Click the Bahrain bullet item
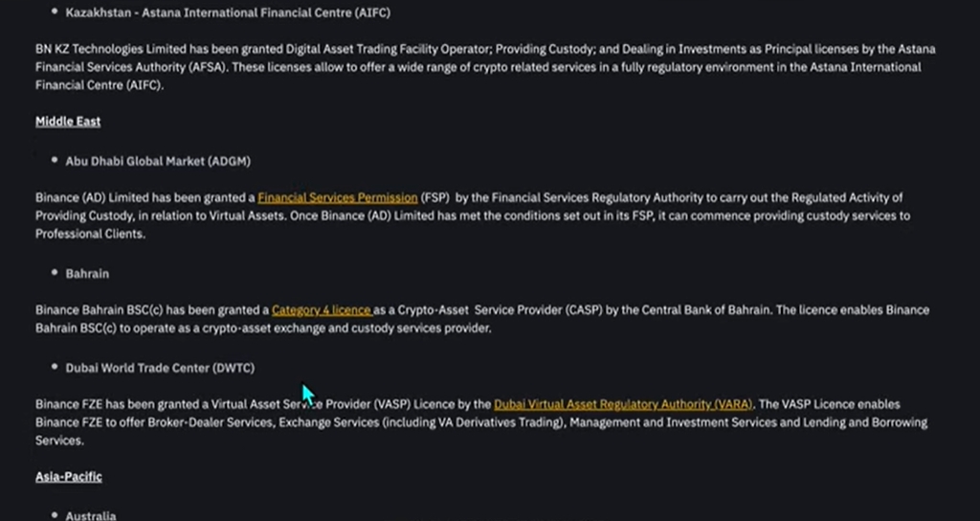The height and width of the screenshot is (521, 980). tap(87, 274)
